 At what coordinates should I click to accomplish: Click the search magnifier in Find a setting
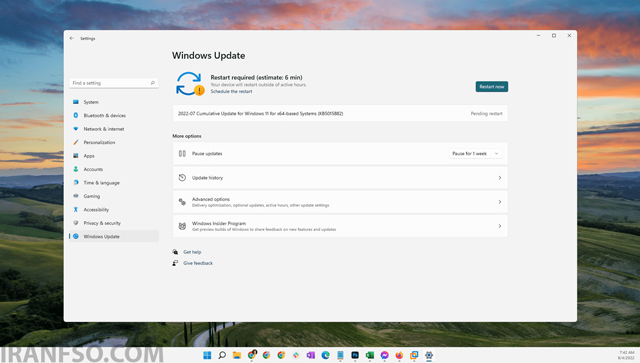pos(153,83)
